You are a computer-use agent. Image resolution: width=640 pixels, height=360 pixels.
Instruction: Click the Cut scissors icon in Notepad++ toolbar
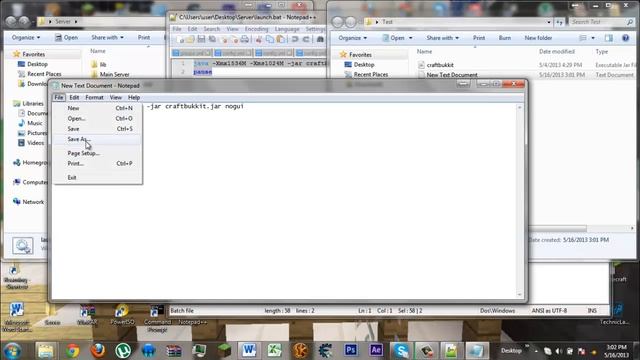[x=259, y=40]
